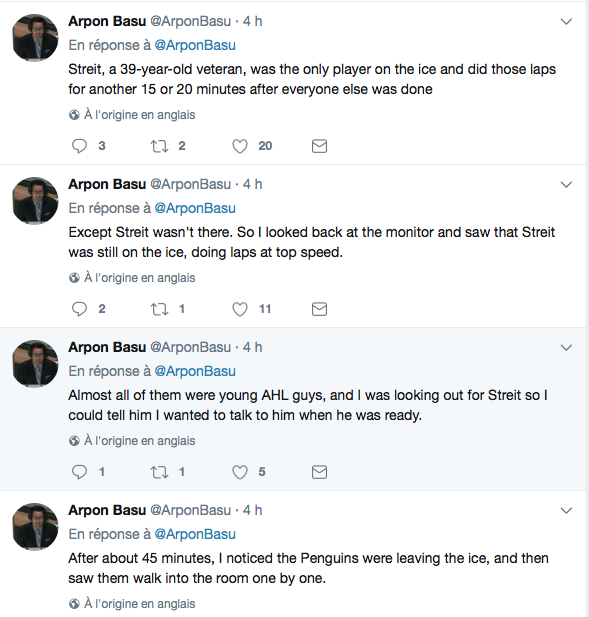Click 'À l'origine en anglais' under the Penguins tweet
589x617 pixels.
139,604
